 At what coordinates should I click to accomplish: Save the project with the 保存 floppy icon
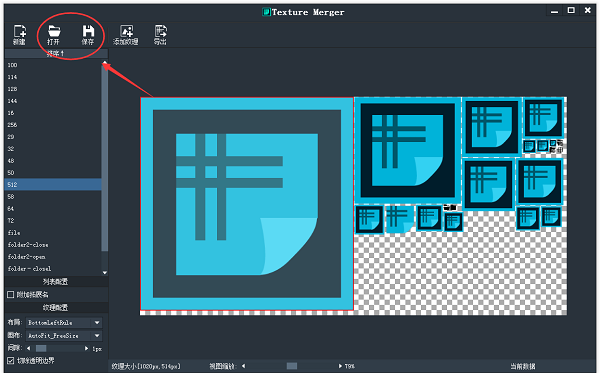[88, 34]
